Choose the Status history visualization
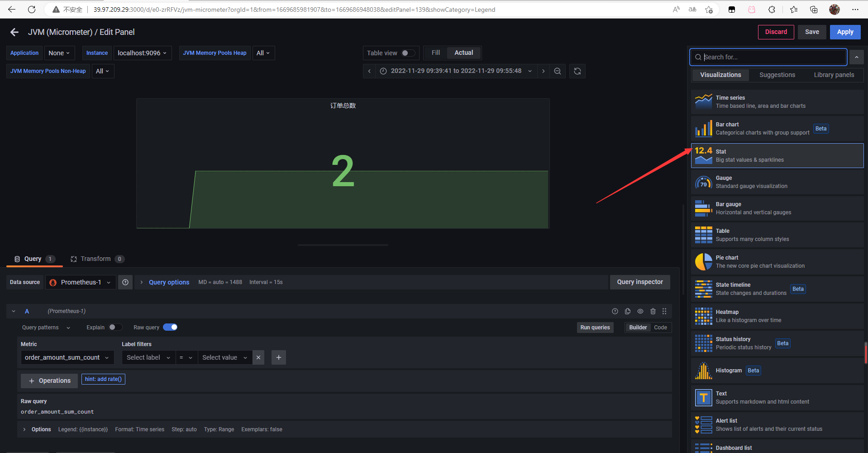Screen dimensions: 868x453 pyautogui.click(x=777, y=343)
